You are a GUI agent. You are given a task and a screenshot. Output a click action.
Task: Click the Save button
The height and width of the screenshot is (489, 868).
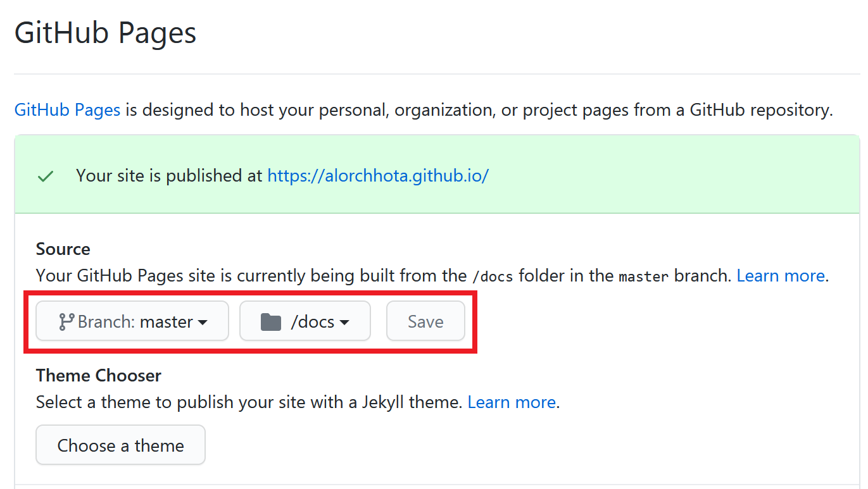point(425,321)
